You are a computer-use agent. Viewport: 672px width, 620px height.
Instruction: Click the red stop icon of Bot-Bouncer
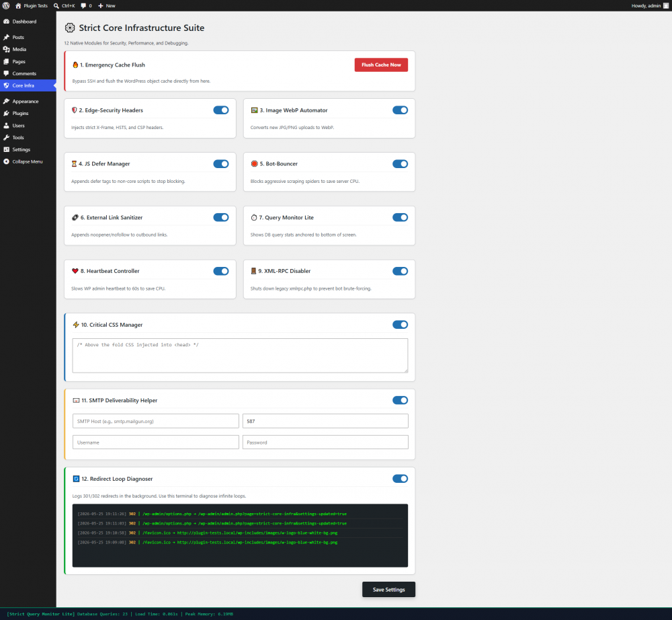pyautogui.click(x=254, y=164)
